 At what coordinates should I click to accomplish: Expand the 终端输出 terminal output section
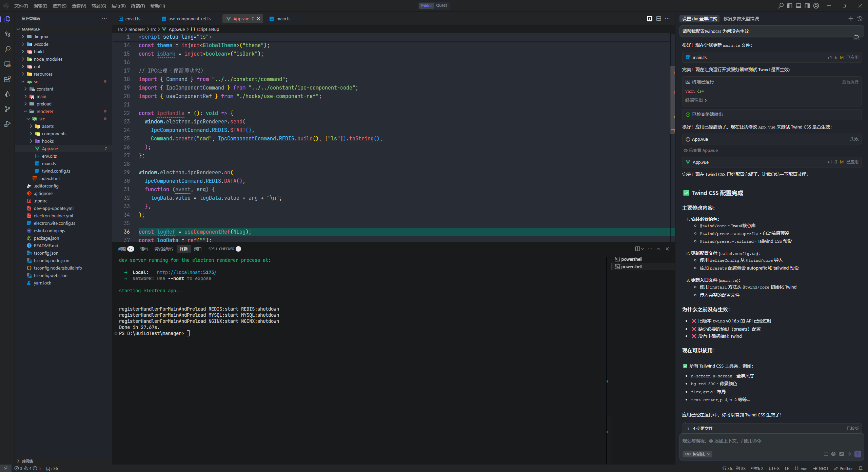click(696, 100)
